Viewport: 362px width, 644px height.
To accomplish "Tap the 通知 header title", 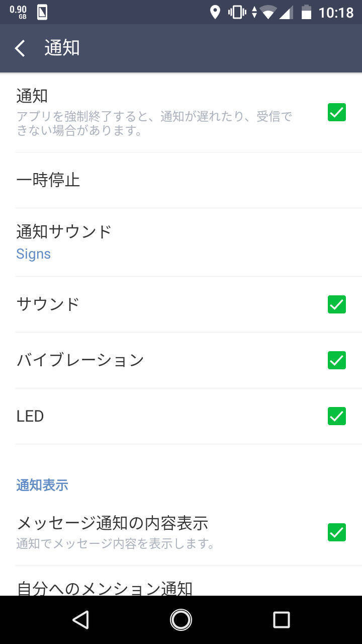I will pyautogui.click(x=62, y=48).
